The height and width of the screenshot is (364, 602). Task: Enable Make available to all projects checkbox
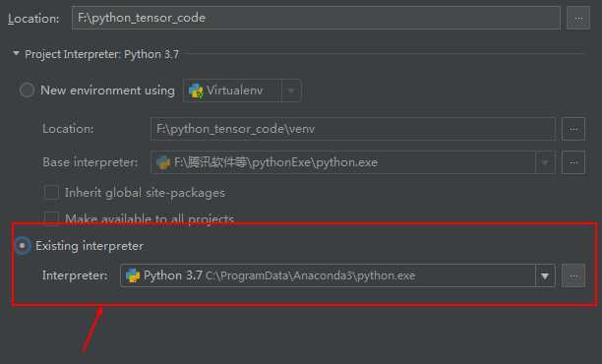[x=51, y=218]
